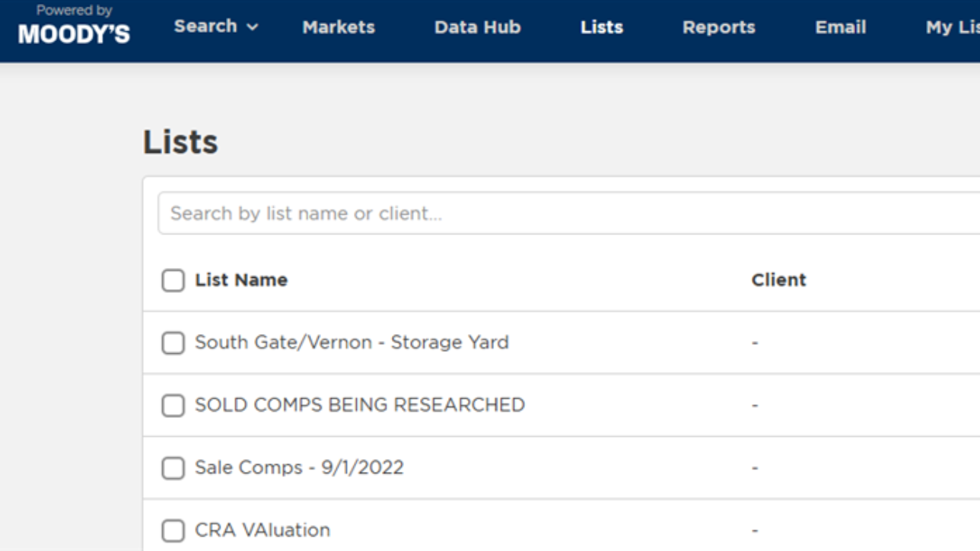Open the South Gate/Vernon - Storage Yard list
Image resolution: width=980 pixels, height=551 pixels.
(352, 342)
